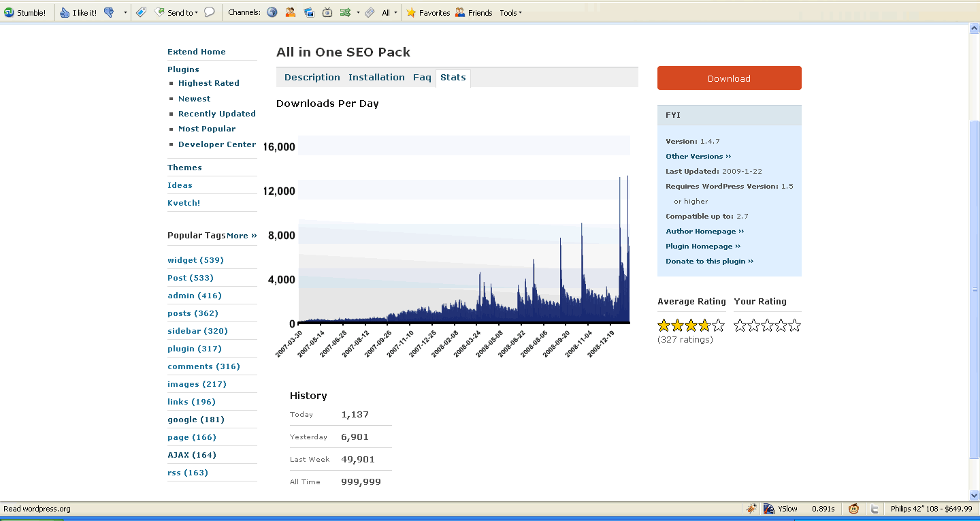
Task: Click the Twitter bird status bar icon
Action: 875,509
